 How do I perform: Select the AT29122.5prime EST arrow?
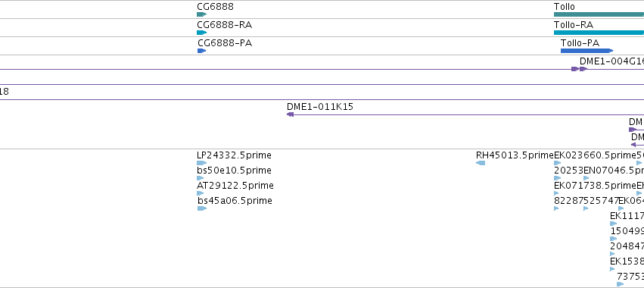tap(200, 193)
